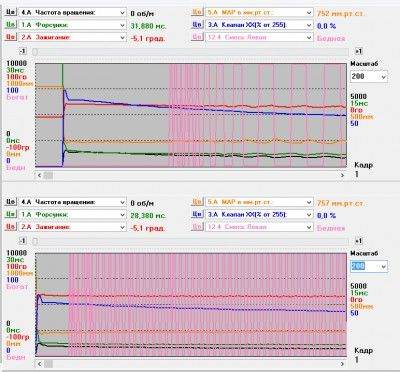Viewport: 400px width, 372px height.
Task: Click the bottom graph scrollbar left arrow
Action: point(39,364)
